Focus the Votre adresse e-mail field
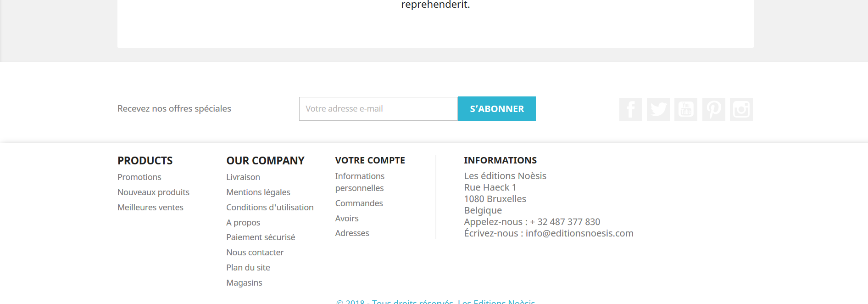 click(378, 109)
